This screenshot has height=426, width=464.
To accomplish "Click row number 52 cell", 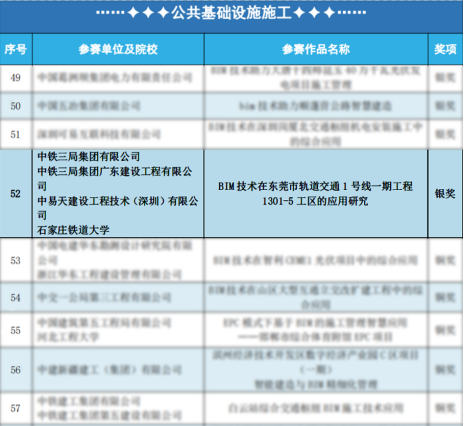I will click(x=16, y=194).
